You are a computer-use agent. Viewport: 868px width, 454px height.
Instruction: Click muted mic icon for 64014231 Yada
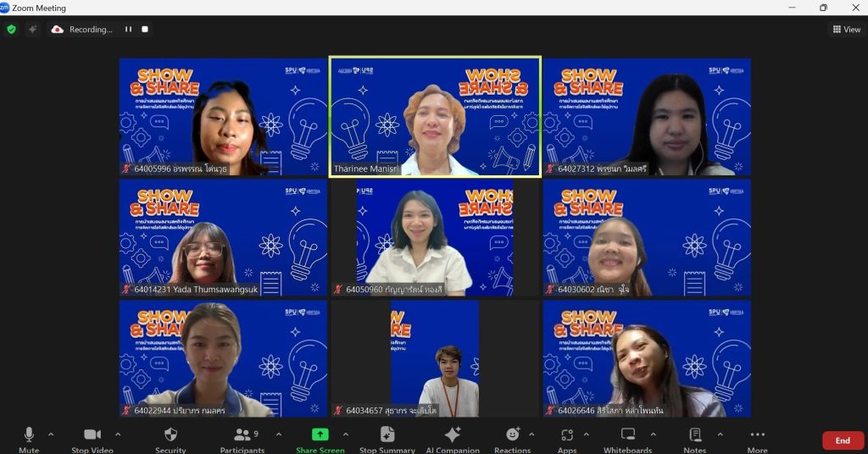coord(126,289)
